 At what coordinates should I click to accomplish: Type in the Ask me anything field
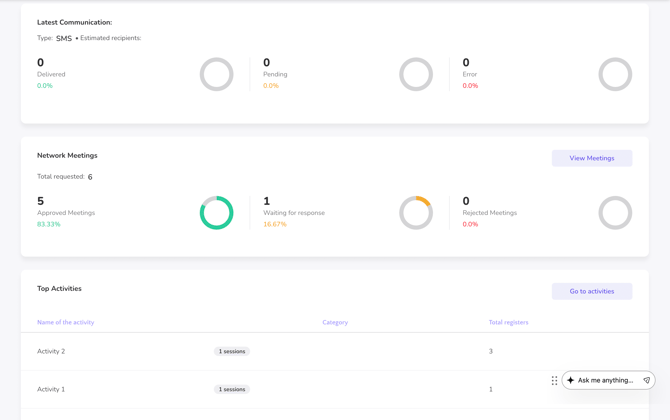(x=606, y=380)
